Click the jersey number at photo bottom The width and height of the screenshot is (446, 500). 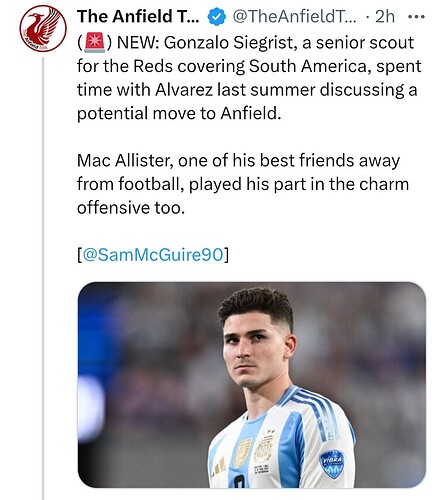point(238,481)
